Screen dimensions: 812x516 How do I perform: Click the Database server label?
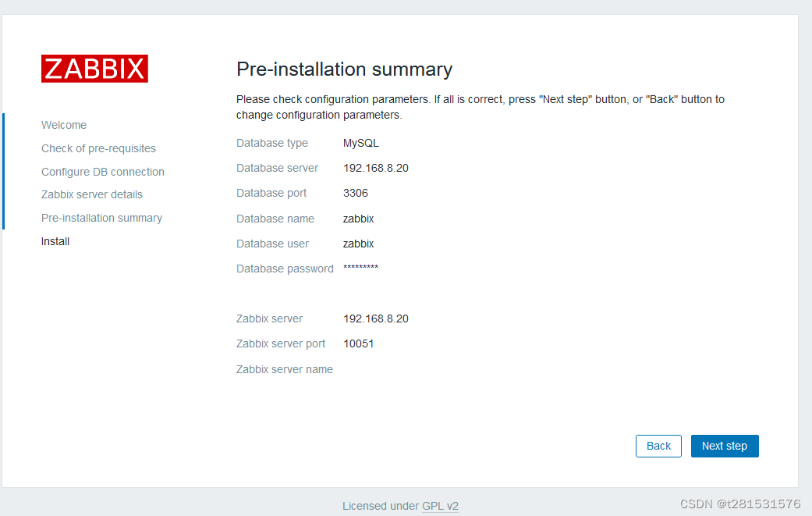pyautogui.click(x=277, y=168)
